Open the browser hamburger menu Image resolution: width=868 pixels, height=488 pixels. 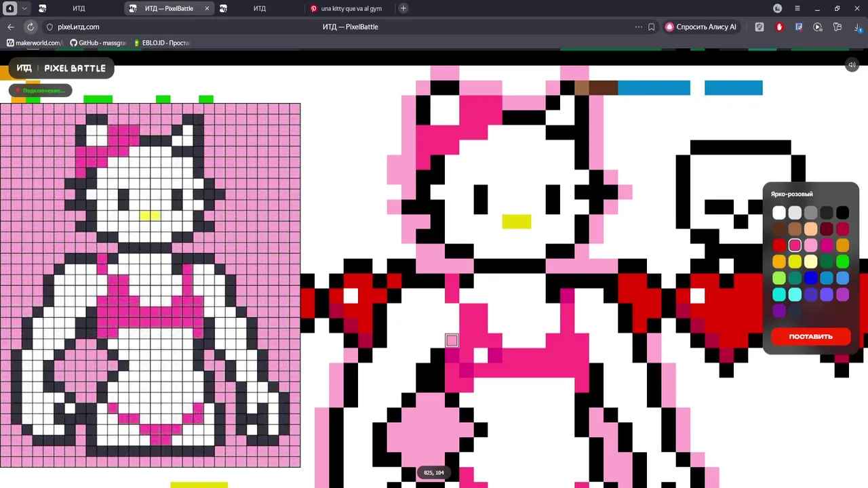[797, 8]
